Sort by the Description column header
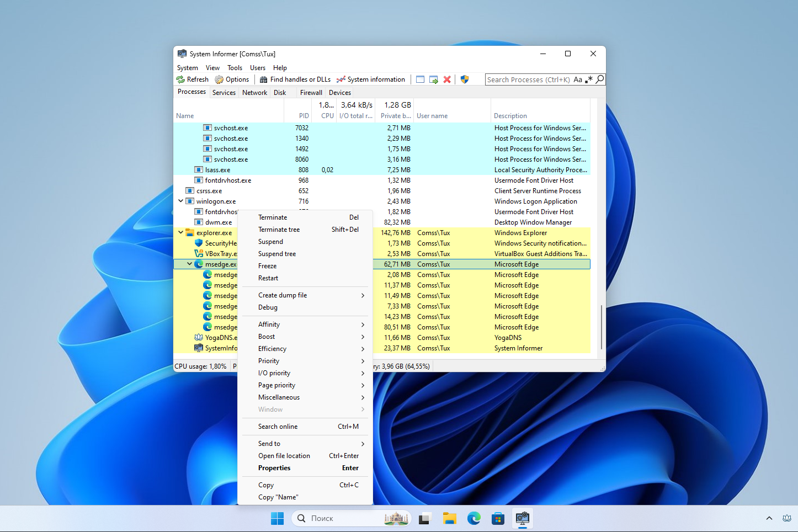The height and width of the screenshot is (532, 798). coord(540,110)
